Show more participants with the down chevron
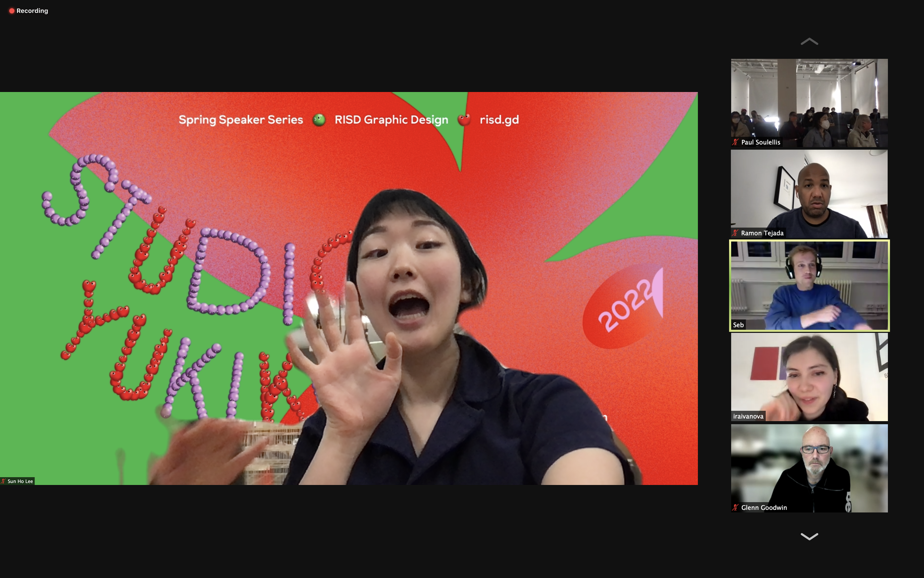924x578 pixels. [809, 536]
